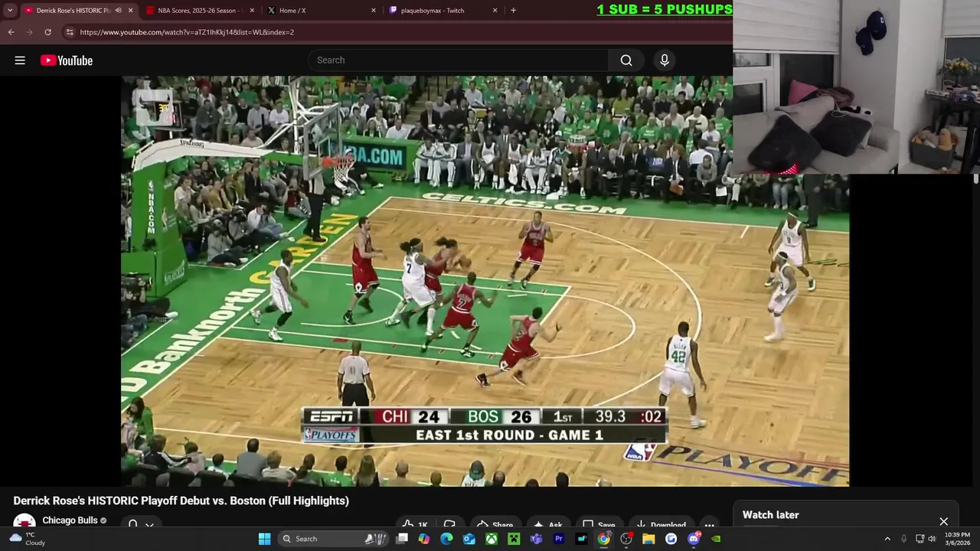Close the Home / X tab

pos(374,11)
